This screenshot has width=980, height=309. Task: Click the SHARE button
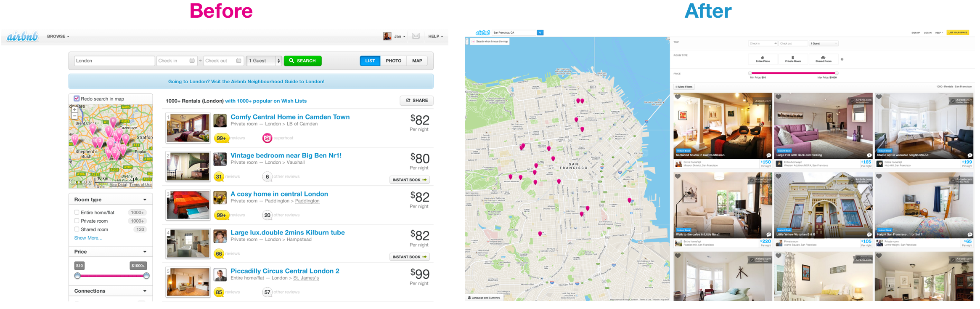click(416, 101)
